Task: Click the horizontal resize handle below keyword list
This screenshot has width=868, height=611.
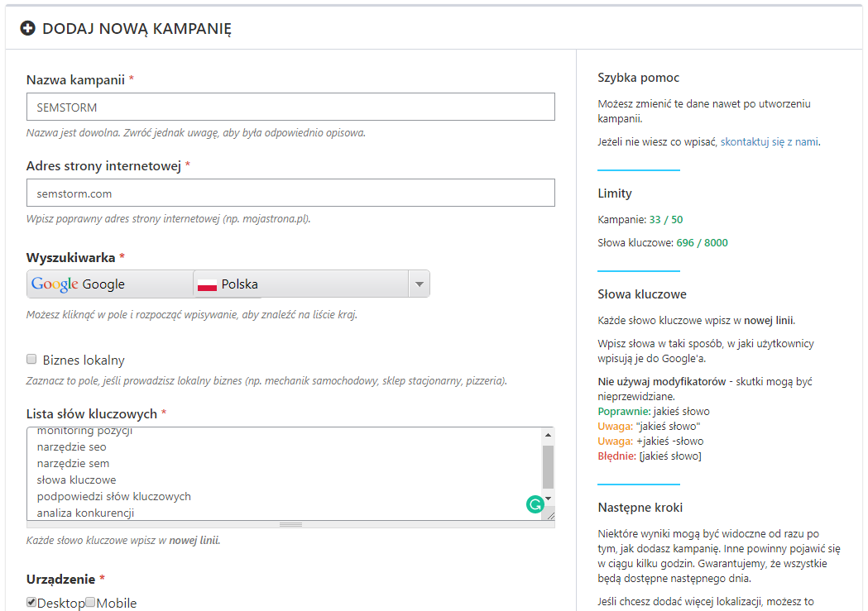Action: tap(290, 524)
